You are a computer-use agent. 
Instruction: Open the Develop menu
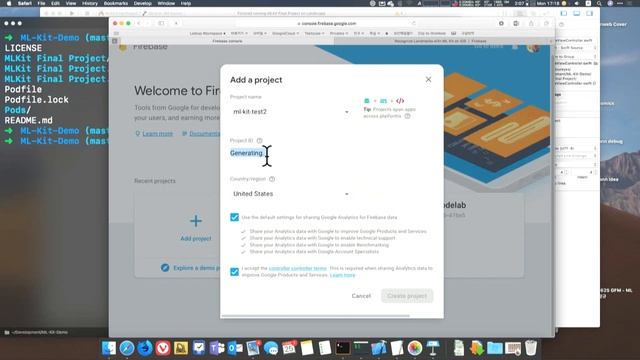coord(143,3)
